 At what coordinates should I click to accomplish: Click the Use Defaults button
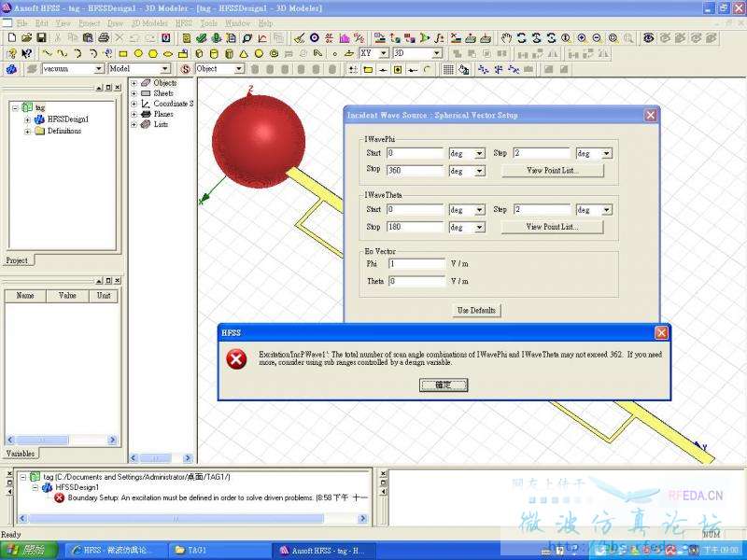(476, 310)
